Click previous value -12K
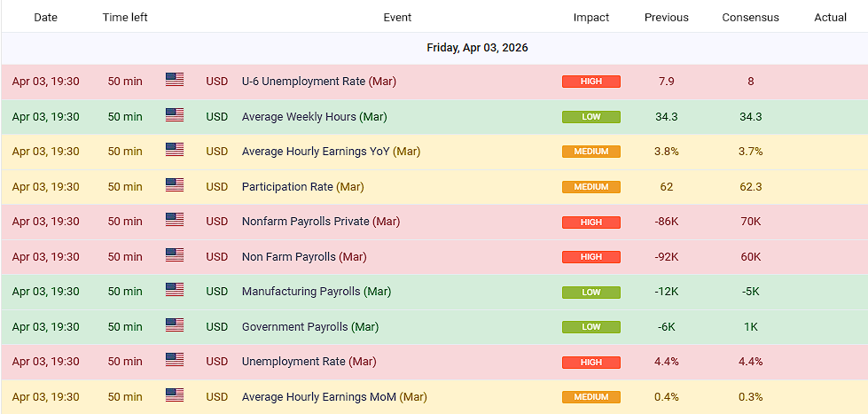Viewport: 868px width, 414px height. [667, 292]
